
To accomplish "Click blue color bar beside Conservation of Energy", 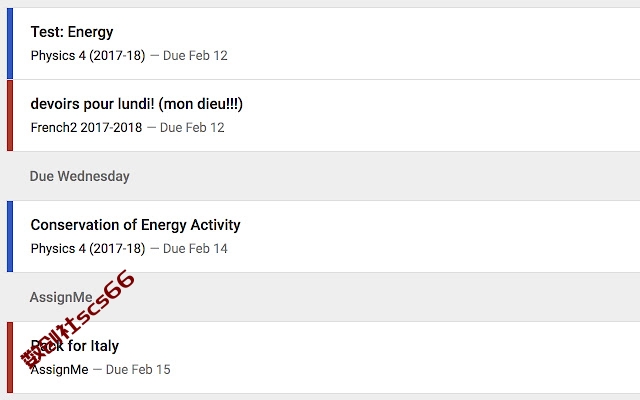I will tap(10, 236).
